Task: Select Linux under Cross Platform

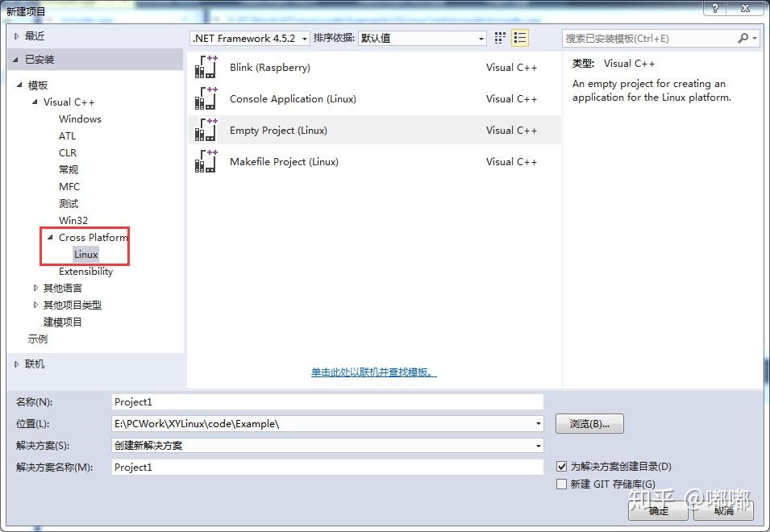Action: click(85, 254)
